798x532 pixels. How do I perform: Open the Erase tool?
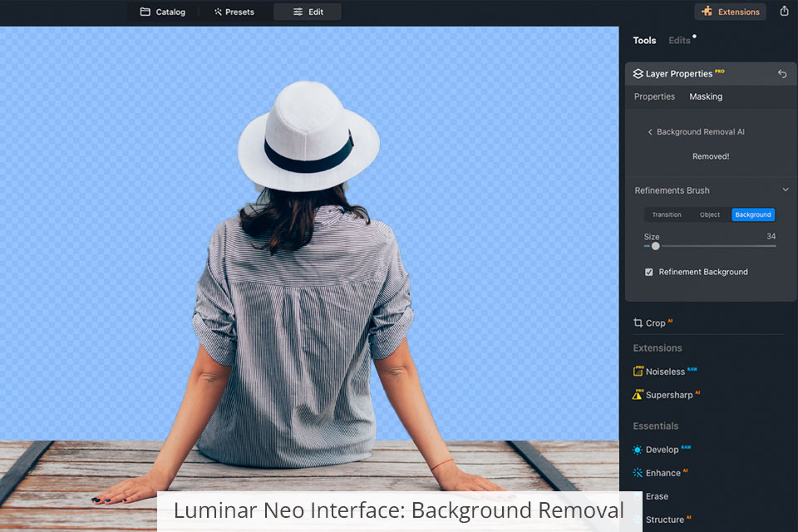657,496
